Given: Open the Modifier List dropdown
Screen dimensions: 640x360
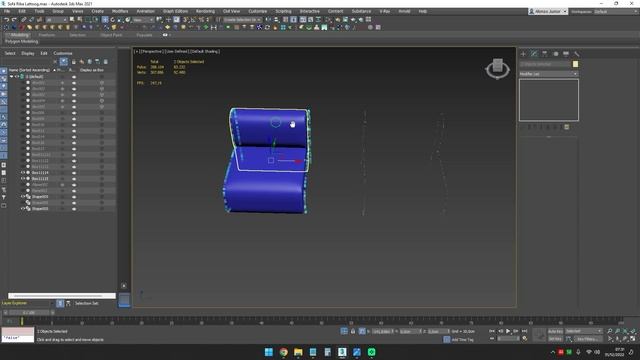Looking at the screenshot, I should click(549, 74).
